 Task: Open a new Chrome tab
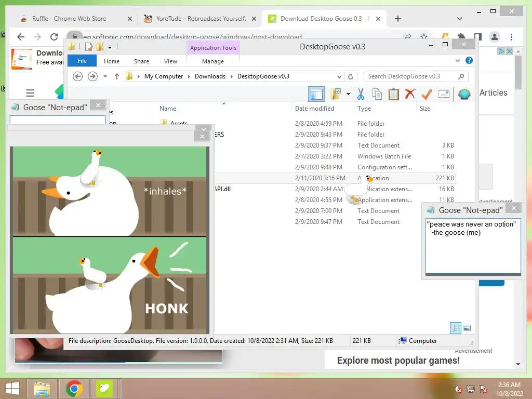(x=397, y=19)
